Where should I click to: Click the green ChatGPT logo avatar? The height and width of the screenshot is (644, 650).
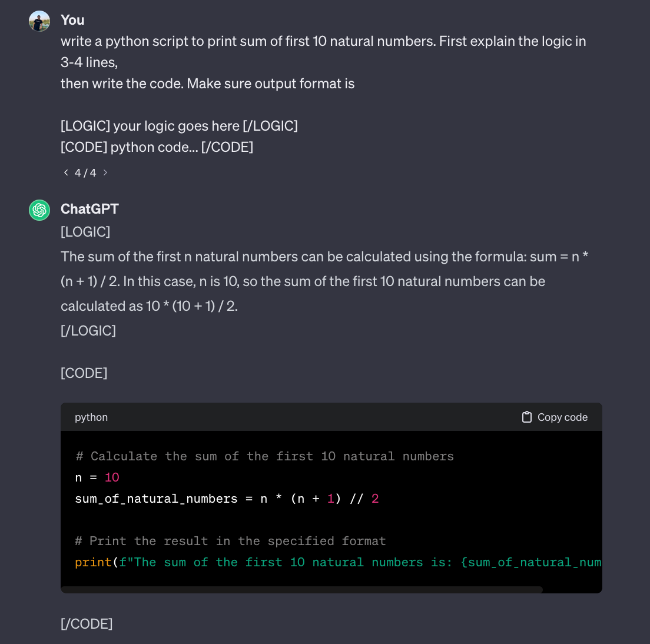tap(39, 210)
